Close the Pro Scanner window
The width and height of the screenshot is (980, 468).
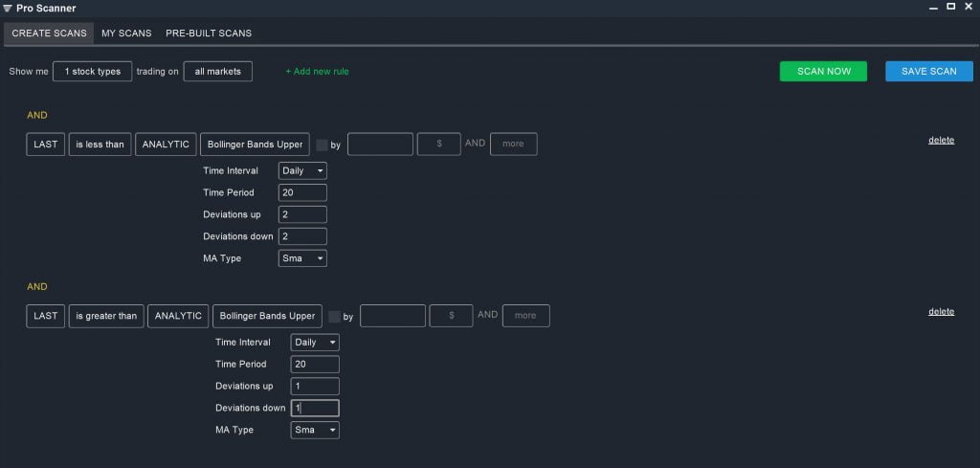point(969,7)
